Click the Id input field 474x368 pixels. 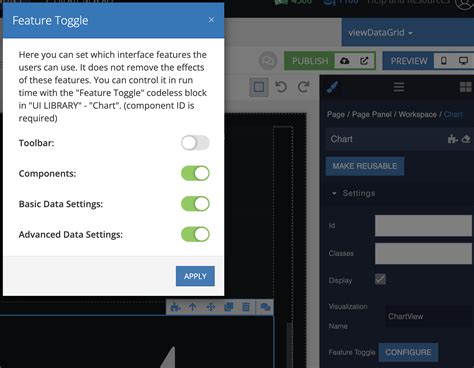point(423,226)
